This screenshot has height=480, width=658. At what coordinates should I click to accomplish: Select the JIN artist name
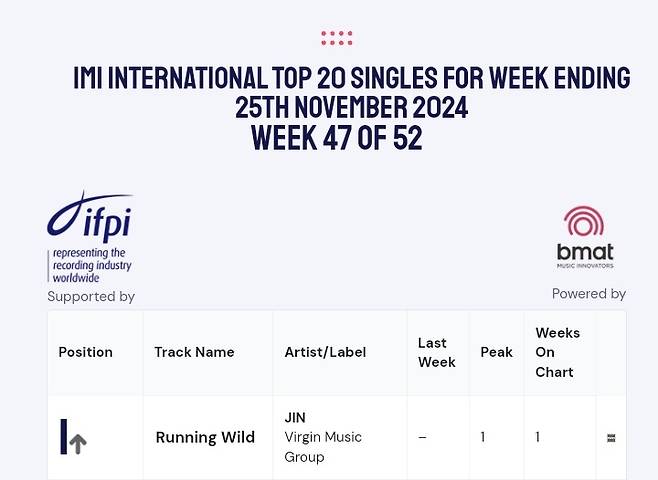click(x=295, y=417)
